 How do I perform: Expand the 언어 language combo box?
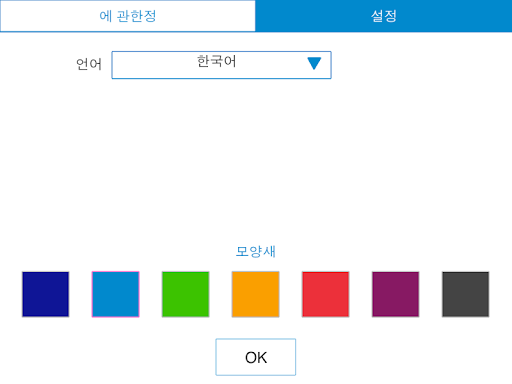(221, 65)
